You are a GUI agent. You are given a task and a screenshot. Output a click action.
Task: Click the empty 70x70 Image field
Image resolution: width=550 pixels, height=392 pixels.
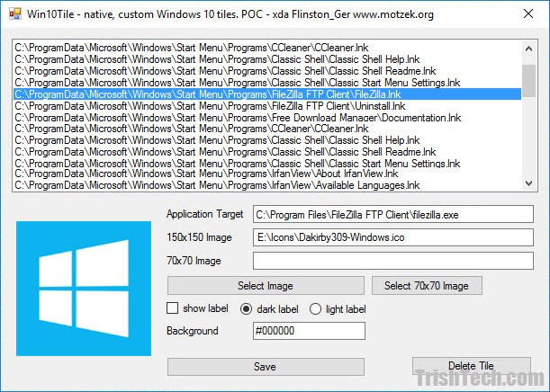point(393,261)
